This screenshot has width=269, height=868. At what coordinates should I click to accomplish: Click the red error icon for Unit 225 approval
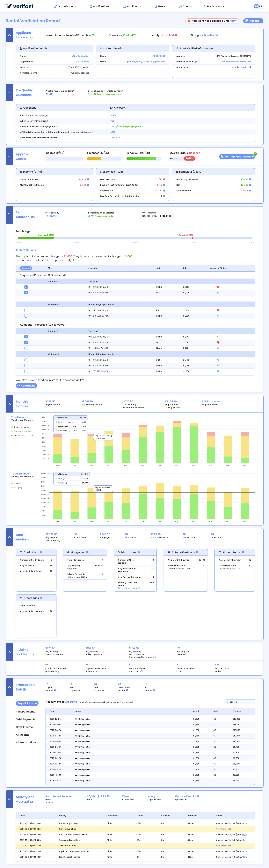tap(218, 287)
